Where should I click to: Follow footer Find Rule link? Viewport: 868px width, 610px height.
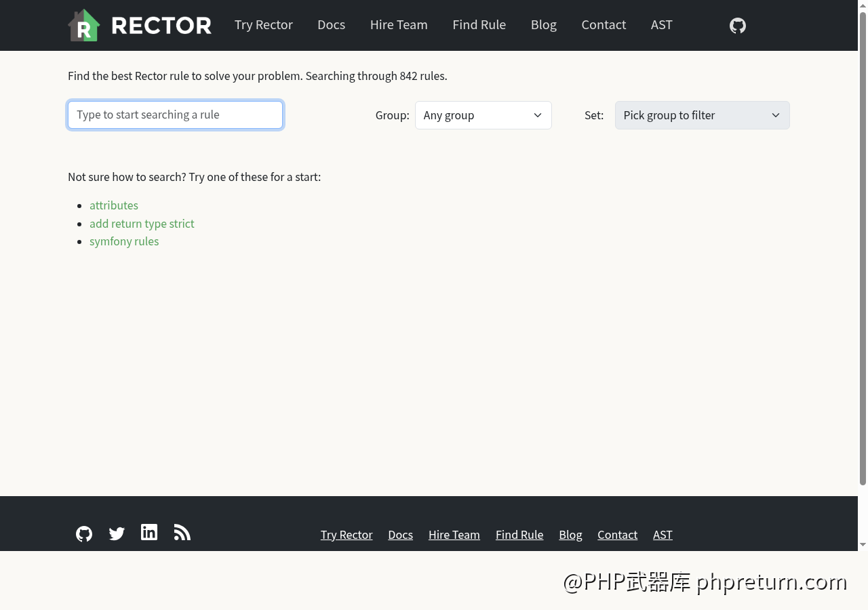pyautogui.click(x=519, y=535)
